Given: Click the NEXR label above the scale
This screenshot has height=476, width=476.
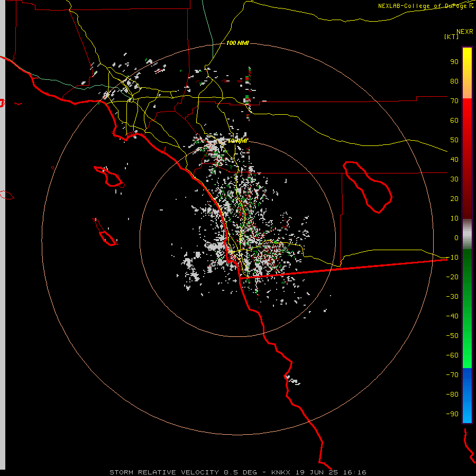Looking at the screenshot, I should (x=465, y=32).
